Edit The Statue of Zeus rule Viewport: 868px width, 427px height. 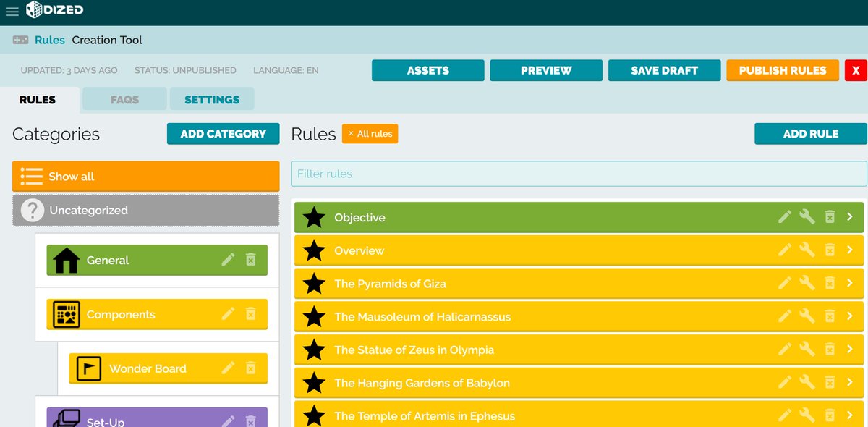(785, 349)
